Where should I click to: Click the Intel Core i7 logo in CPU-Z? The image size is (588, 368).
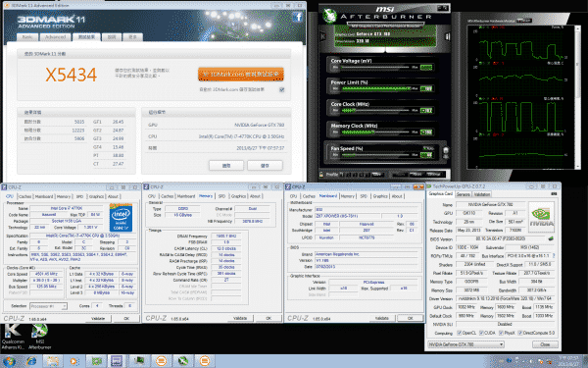click(121, 218)
